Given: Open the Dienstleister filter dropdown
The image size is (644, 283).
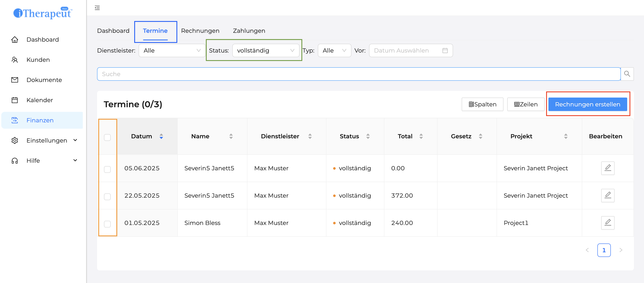Looking at the screenshot, I should click(172, 50).
